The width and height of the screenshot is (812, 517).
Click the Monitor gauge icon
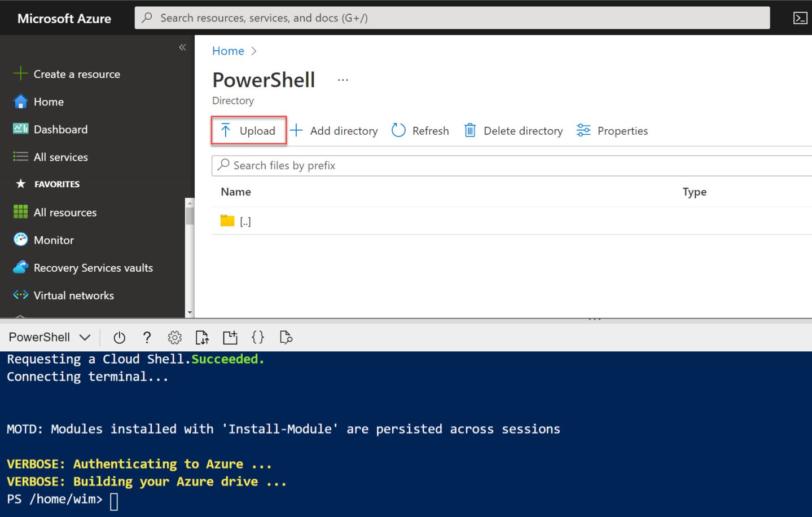coord(20,240)
